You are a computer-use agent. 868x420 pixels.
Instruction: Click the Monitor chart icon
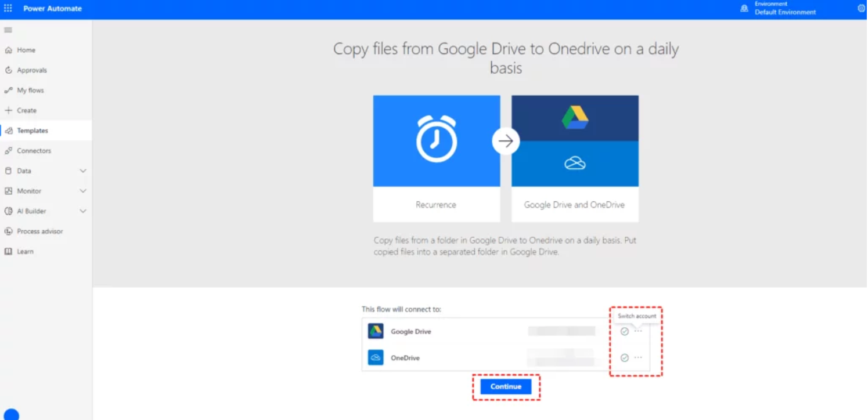click(x=8, y=191)
